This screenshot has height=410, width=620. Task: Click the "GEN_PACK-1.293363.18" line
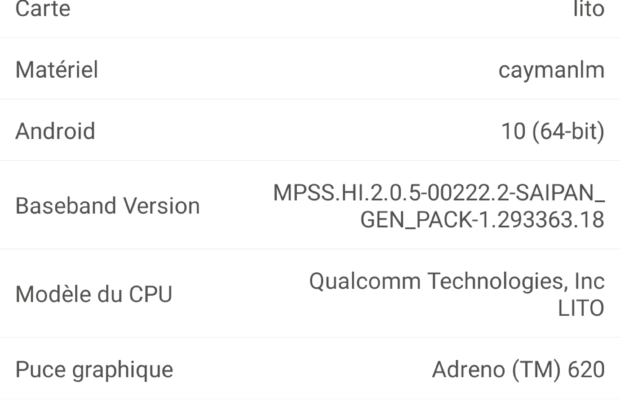(482, 219)
